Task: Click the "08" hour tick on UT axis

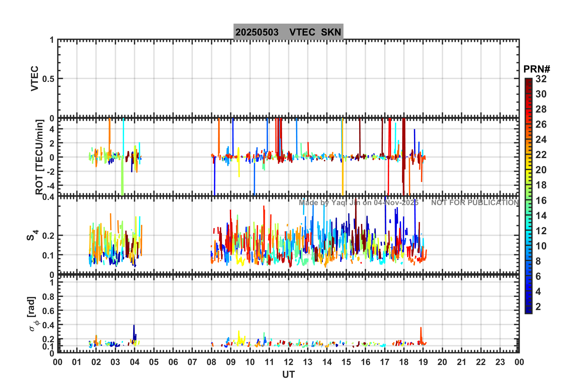Action: click(211, 362)
